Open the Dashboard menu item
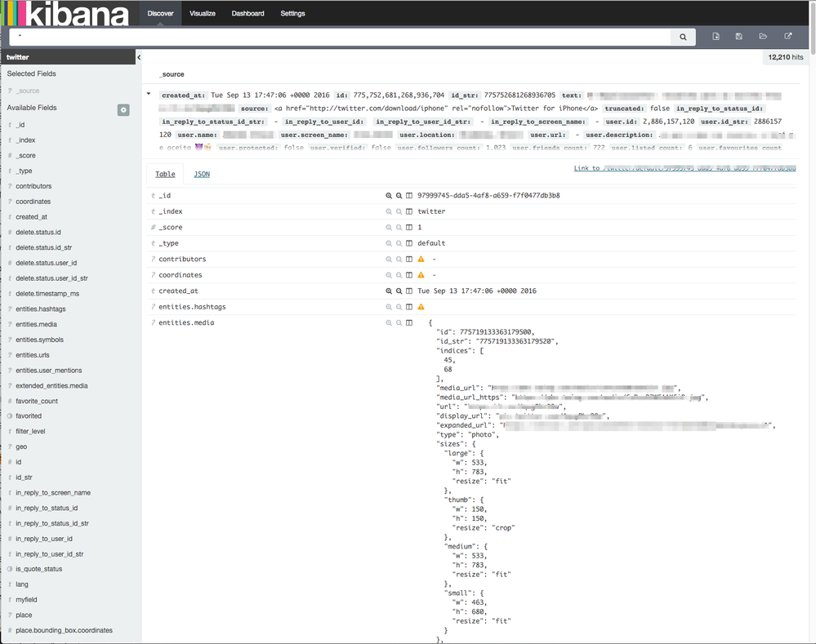 tap(247, 13)
